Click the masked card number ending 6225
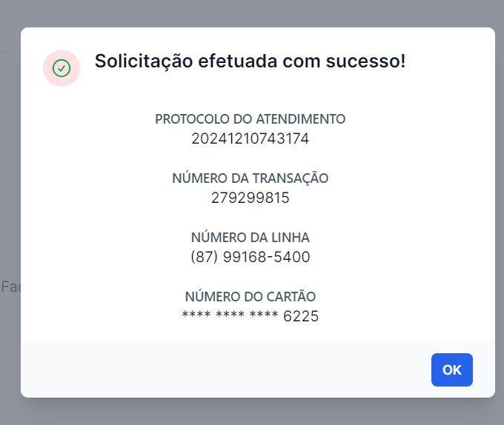504x425 pixels. (250, 316)
